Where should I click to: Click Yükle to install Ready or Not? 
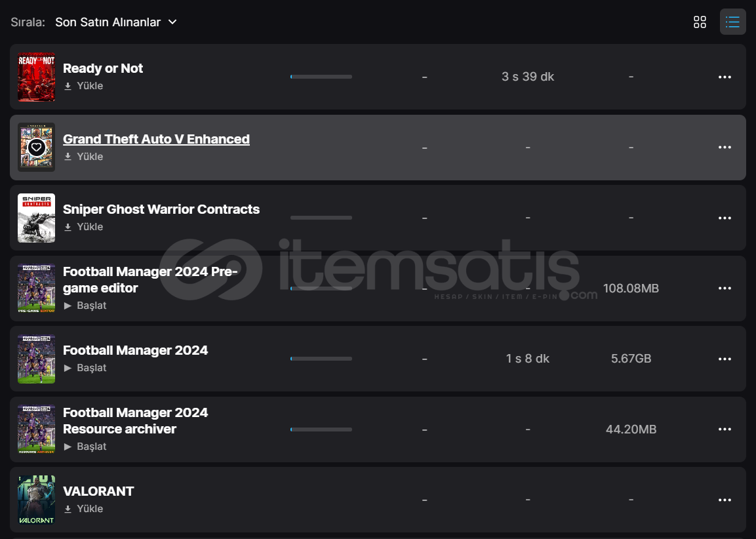(84, 86)
